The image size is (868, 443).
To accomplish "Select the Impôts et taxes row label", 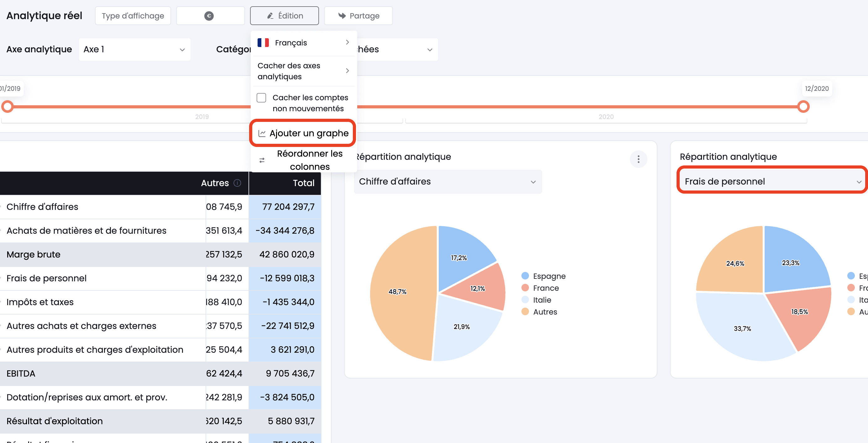I will pyautogui.click(x=40, y=302).
